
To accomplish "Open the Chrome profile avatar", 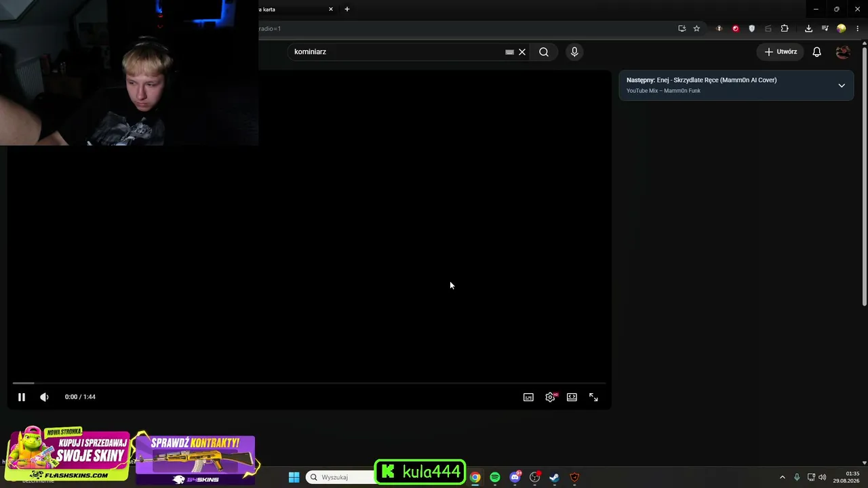I will click(842, 28).
